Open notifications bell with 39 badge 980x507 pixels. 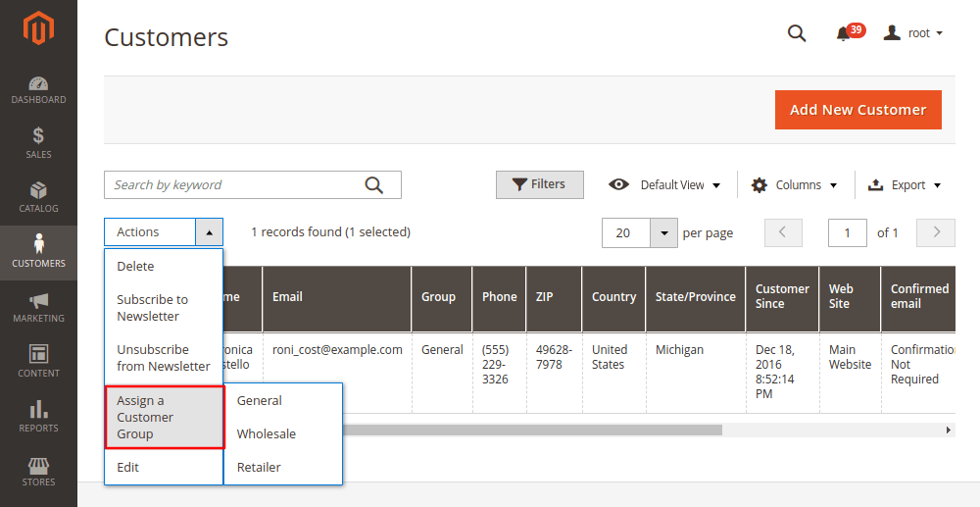coord(850,32)
